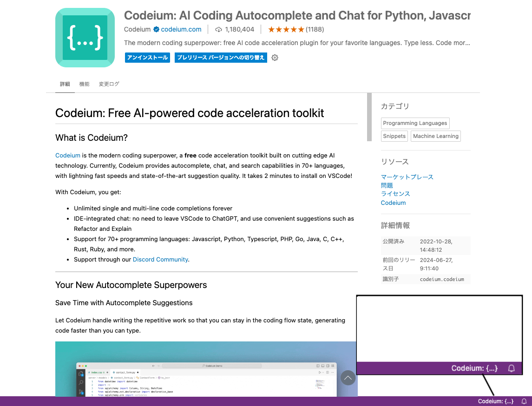This screenshot has width=532, height=406.
Task: Click the 問題 link under リソース
Action: pyautogui.click(x=387, y=185)
